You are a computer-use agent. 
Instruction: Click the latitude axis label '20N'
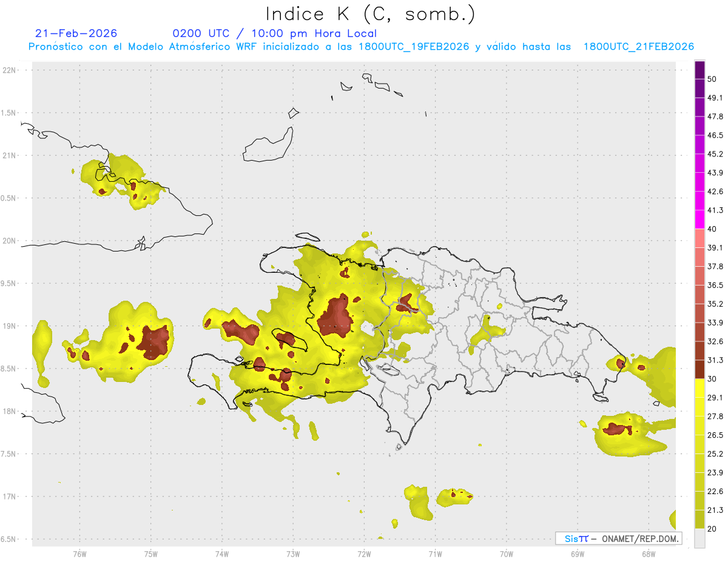pyautogui.click(x=10, y=241)
